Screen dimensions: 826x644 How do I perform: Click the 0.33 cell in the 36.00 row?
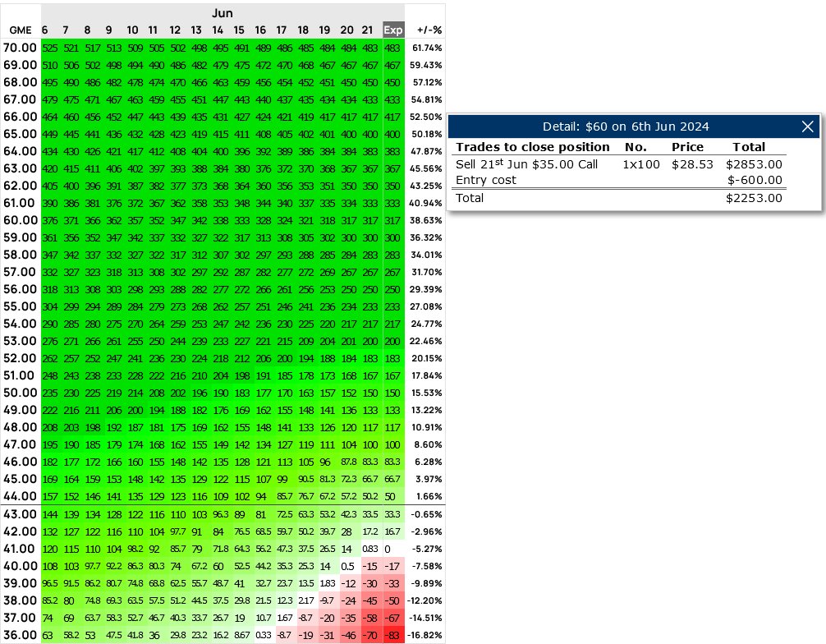point(264,635)
